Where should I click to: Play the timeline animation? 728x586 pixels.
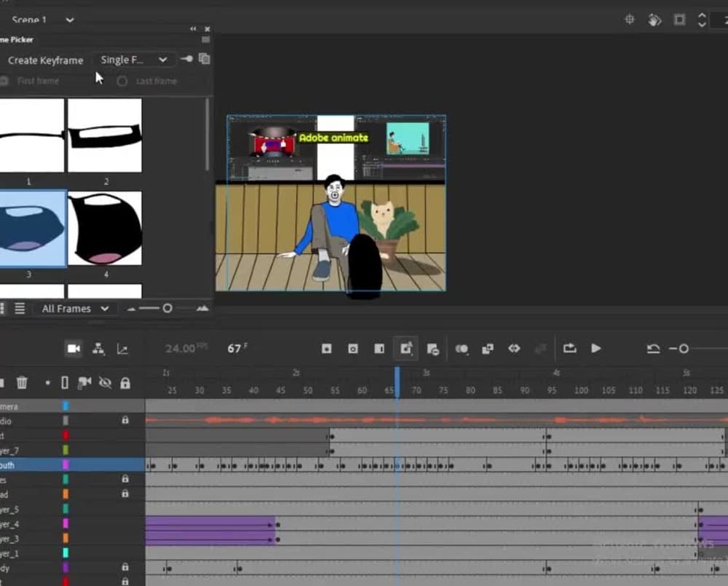(x=596, y=348)
